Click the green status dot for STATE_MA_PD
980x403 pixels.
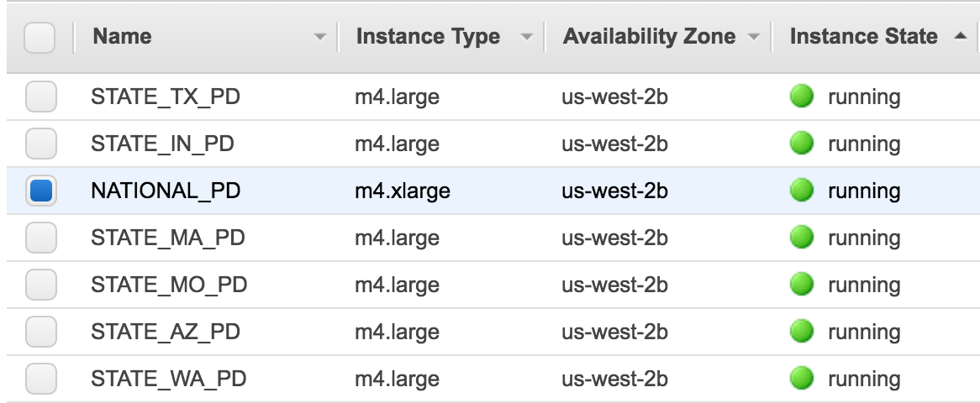[801, 238]
